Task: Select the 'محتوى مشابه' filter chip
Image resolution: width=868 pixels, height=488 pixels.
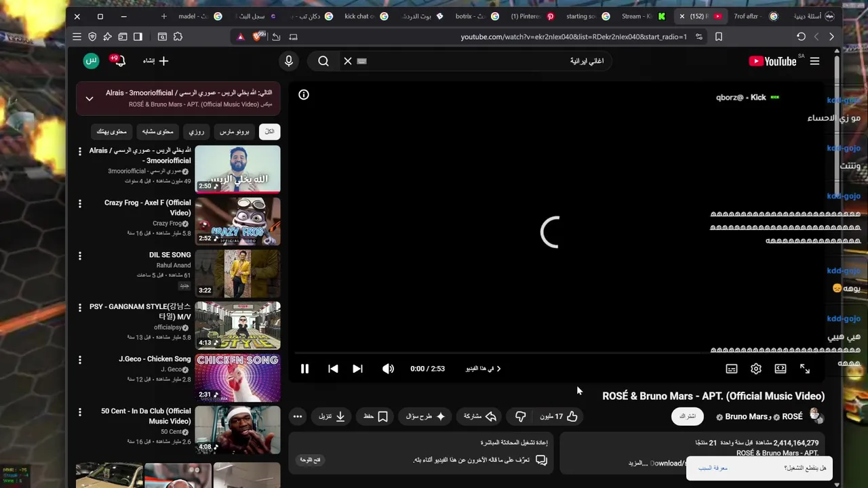Action: (x=158, y=131)
